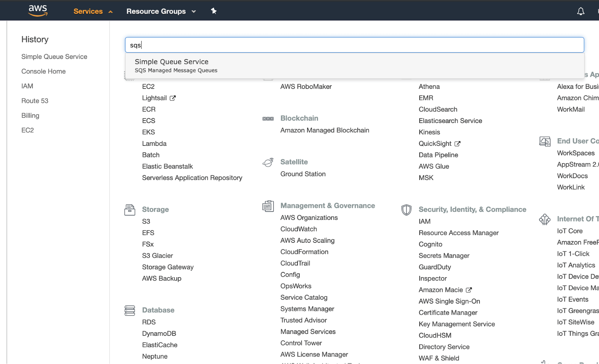599x364 pixels.
Task: Open the Lambda service link
Action: click(x=154, y=144)
